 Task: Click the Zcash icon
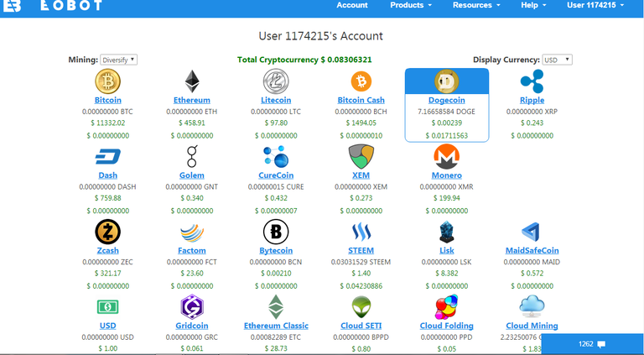coord(107,232)
